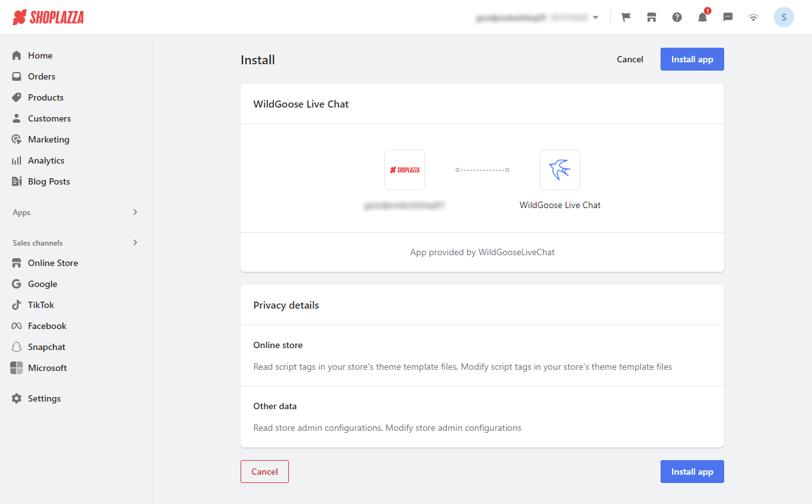Click the WildGoose Live Chat bird icon

click(559, 170)
